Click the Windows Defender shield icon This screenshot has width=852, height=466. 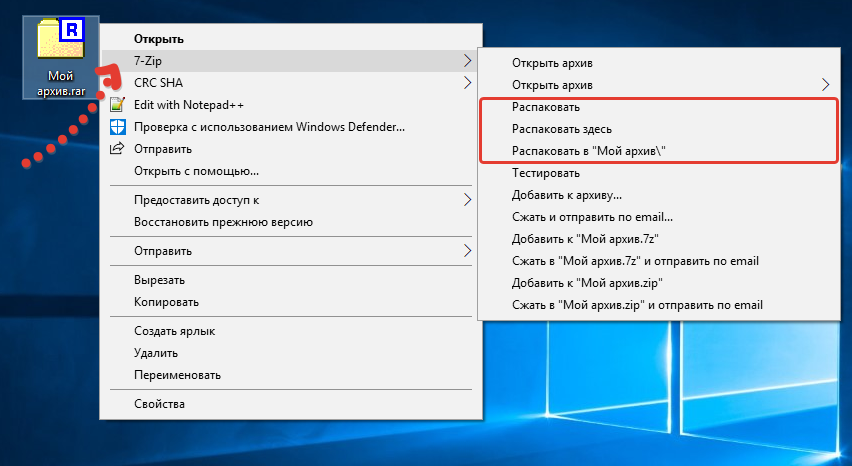[x=117, y=127]
